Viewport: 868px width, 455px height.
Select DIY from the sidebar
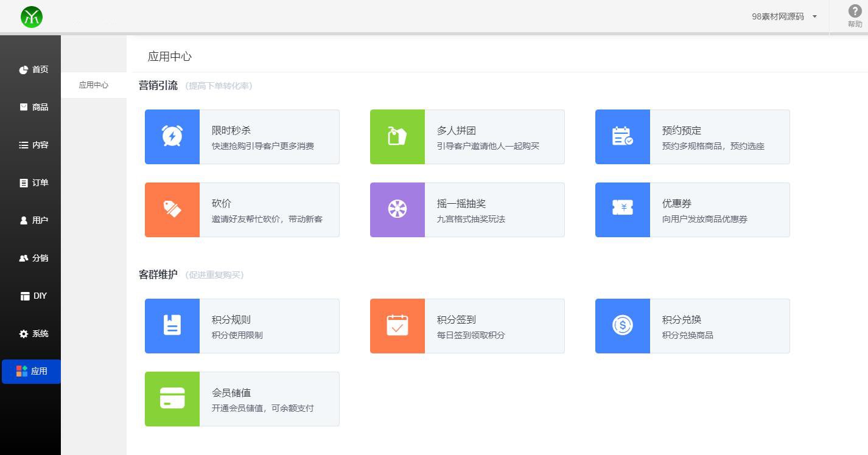pos(30,296)
